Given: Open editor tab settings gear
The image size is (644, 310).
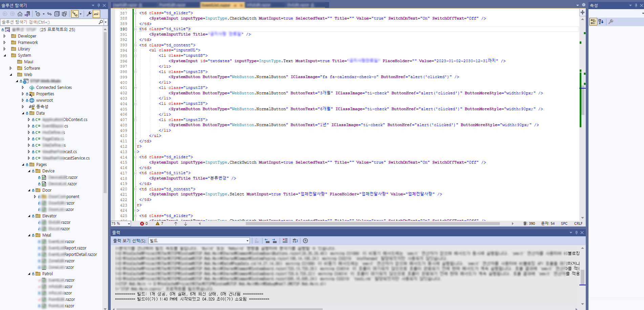Looking at the screenshot, I should [583, 5].
